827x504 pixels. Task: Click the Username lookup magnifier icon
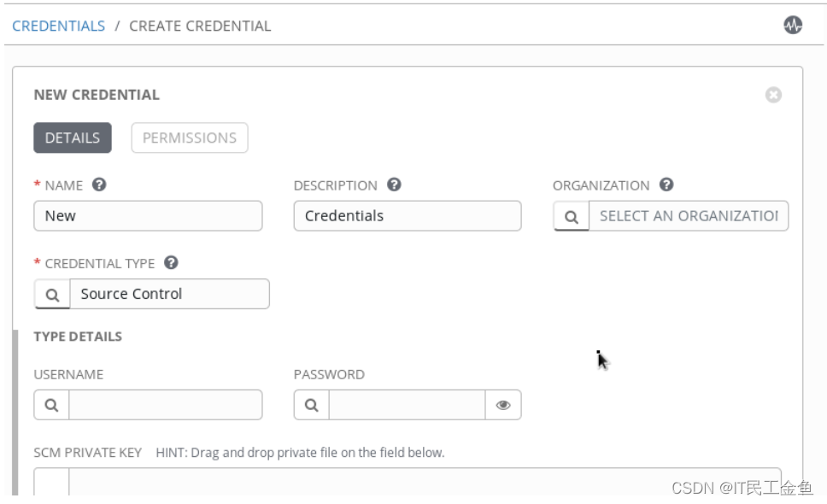pos(51,405)
